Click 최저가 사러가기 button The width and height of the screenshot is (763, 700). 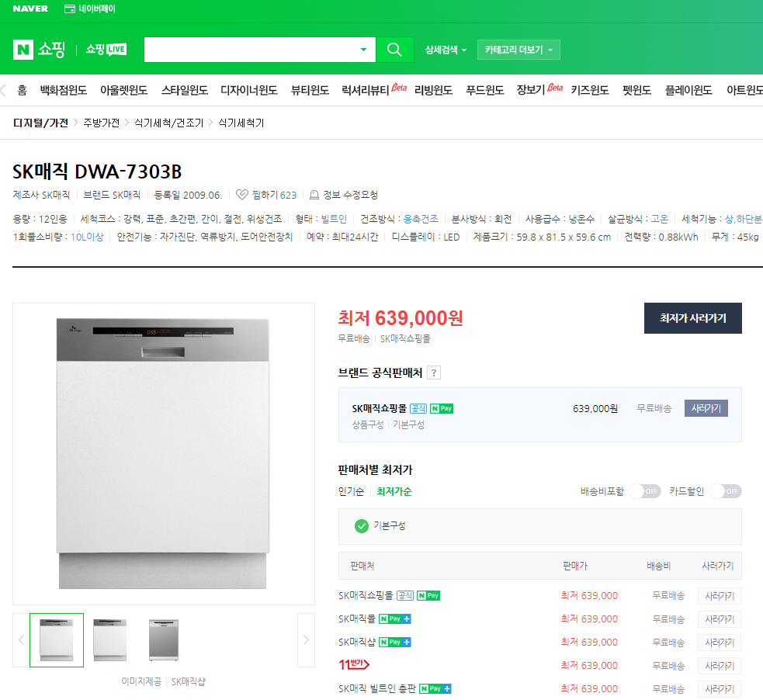pos(693,318)
